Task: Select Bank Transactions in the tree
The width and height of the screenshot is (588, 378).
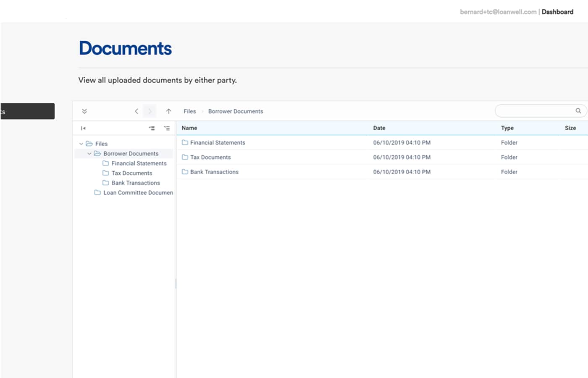Action: (136, 183)
